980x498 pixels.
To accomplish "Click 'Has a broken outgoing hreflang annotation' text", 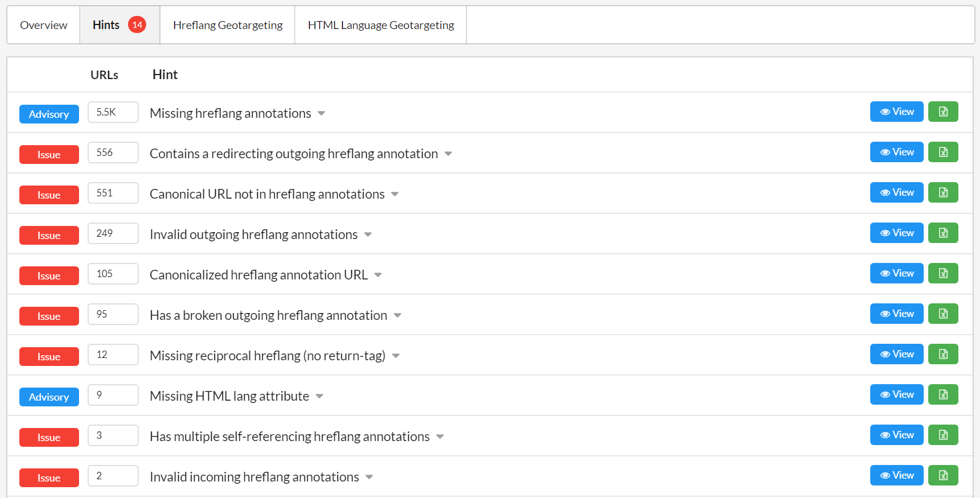I will click(268, 315).
